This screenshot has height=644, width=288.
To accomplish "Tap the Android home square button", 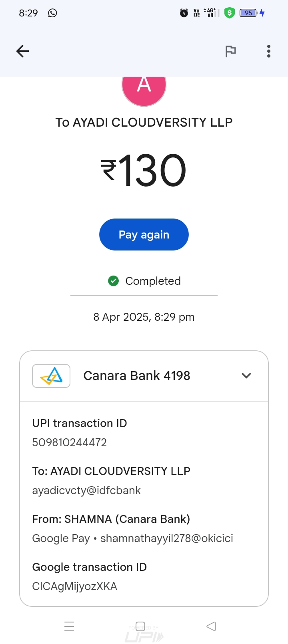I will tap(140, 626).
